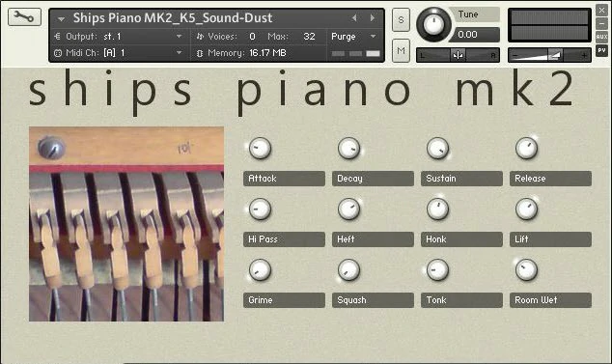Solo the instrument with S button

point(401,19)
